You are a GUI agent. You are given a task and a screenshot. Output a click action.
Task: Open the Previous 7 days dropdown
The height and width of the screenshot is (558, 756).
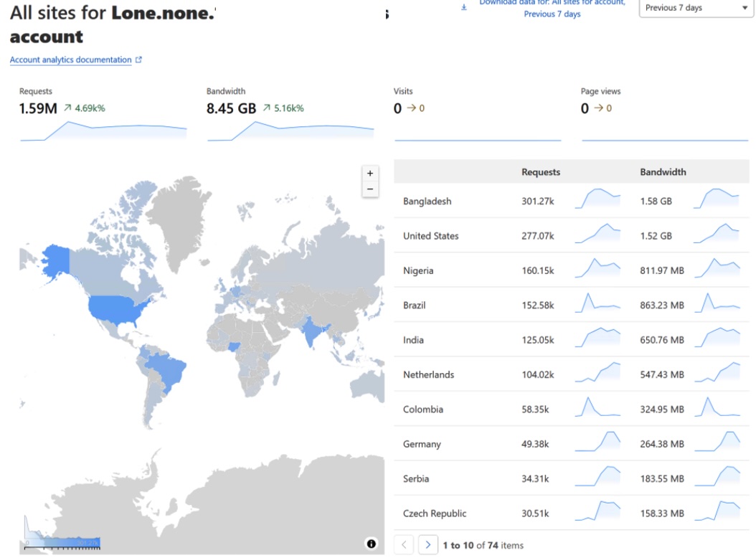tap(696, 8)
